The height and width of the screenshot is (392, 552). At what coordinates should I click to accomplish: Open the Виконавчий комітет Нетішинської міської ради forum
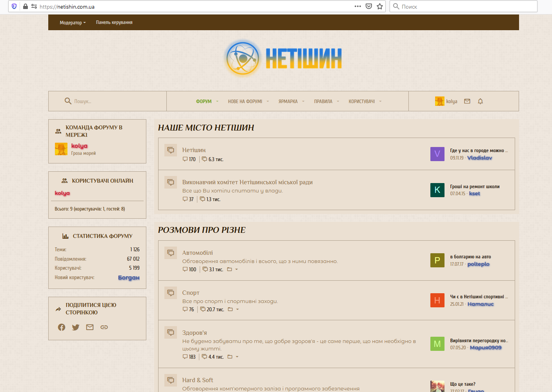point(247,182)
